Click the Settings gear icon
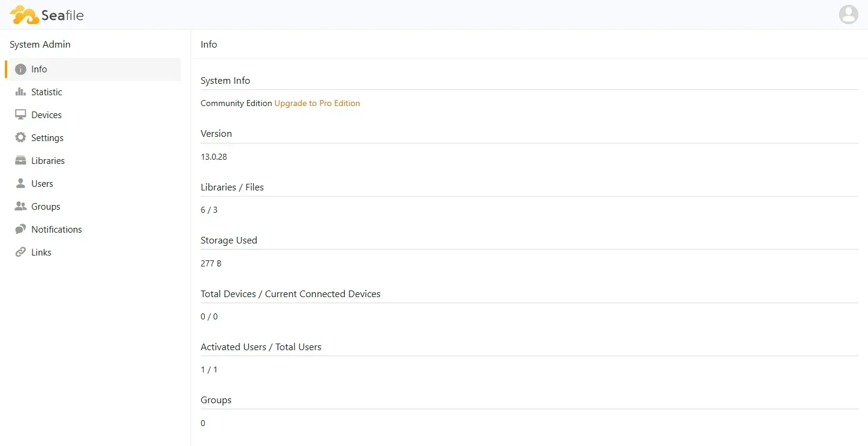 20,138
